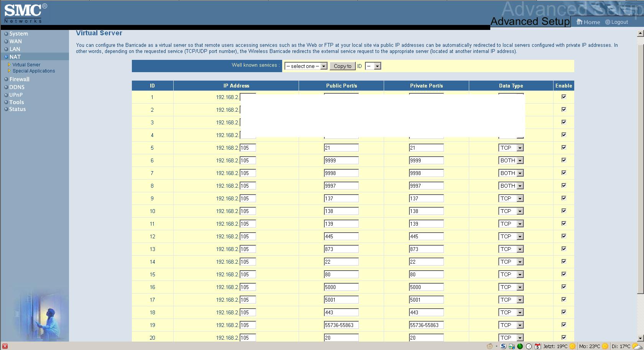This screenshot has height=350, width=644.
Task: Open the Special Applications link
Action: 34,71
